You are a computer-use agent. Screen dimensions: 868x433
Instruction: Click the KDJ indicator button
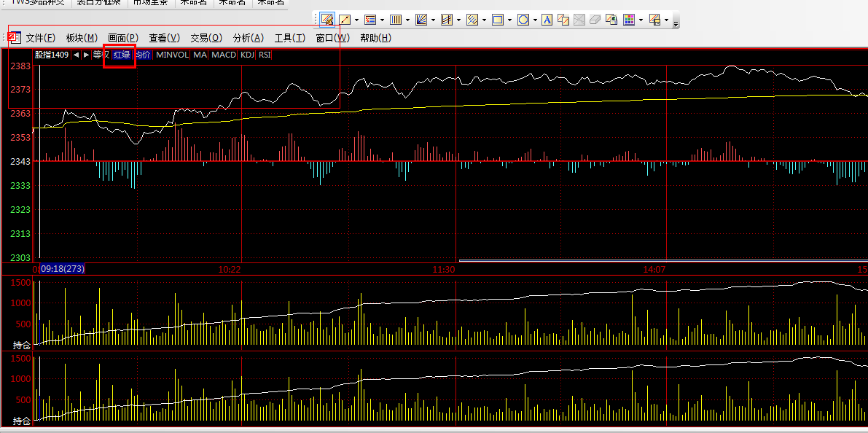(x=247, y=55)
